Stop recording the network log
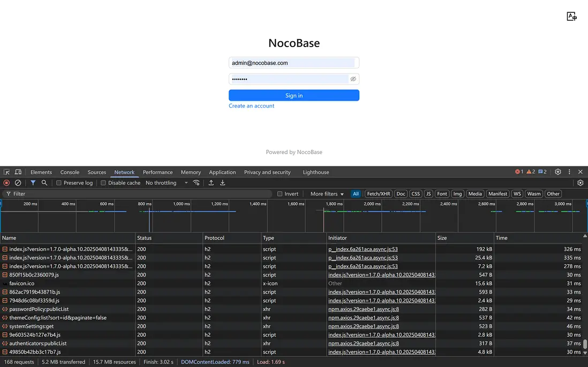The height and width of the screenshot is (367, 588). (6, 183)
